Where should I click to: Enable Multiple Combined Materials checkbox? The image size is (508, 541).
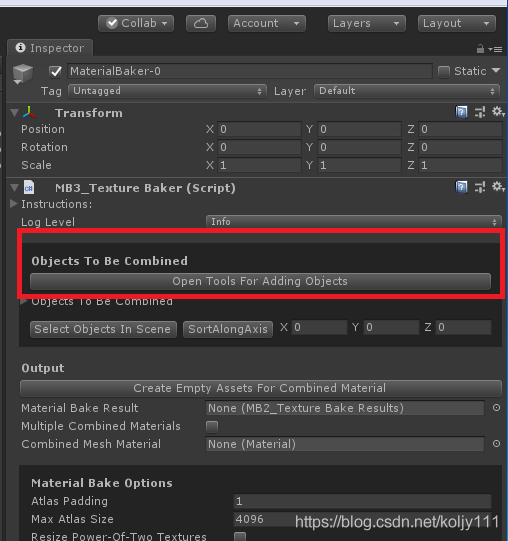[x=212, y=426]
